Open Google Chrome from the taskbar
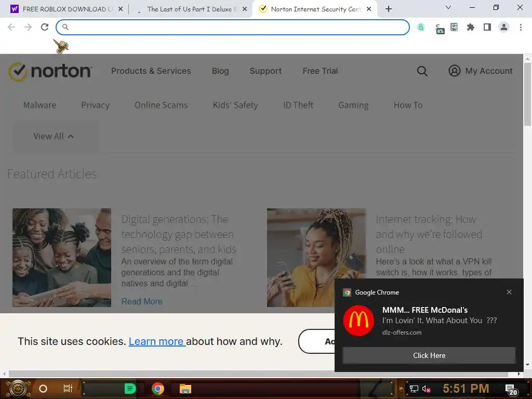532x399 pixels. pos(158,389)
